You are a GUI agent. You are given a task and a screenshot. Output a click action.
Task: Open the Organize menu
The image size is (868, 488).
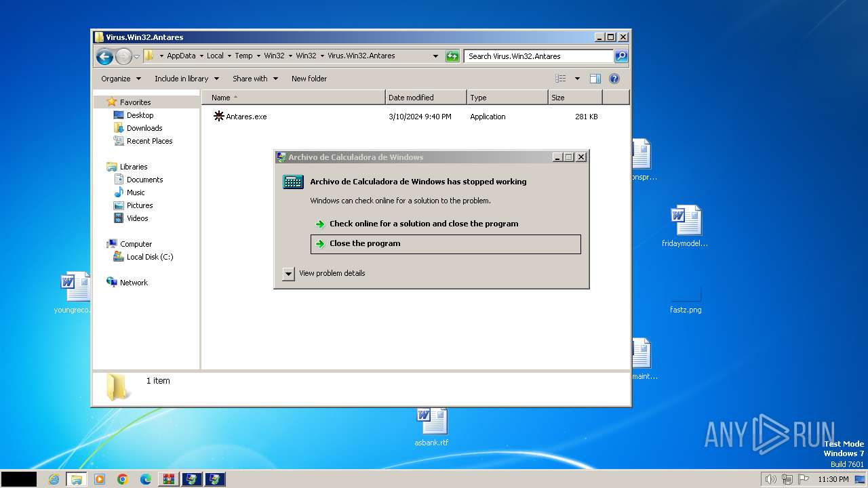tap(121, 79)
